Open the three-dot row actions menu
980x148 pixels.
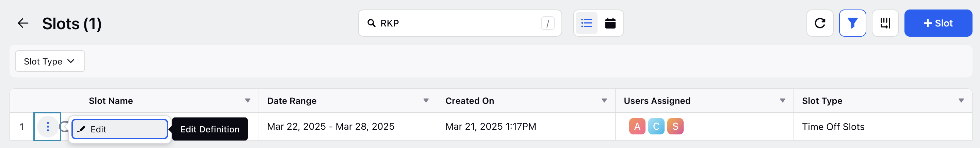(x=48, y=127)
